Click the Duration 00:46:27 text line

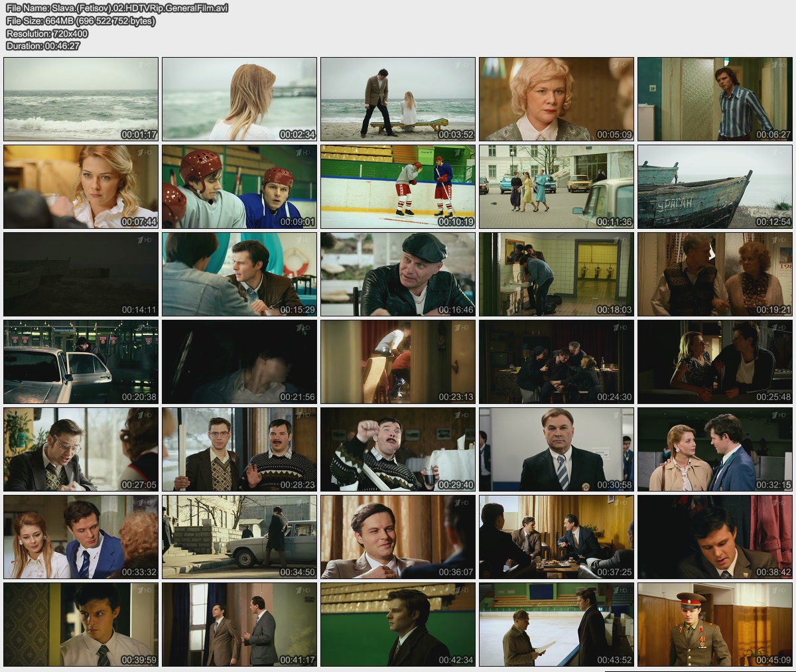43,46
